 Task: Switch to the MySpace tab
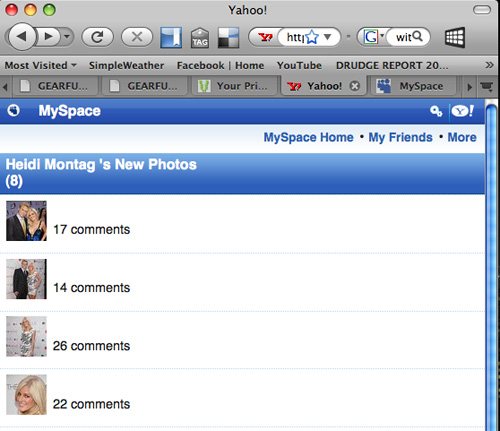pyautogui.click(x=413, y=86)
